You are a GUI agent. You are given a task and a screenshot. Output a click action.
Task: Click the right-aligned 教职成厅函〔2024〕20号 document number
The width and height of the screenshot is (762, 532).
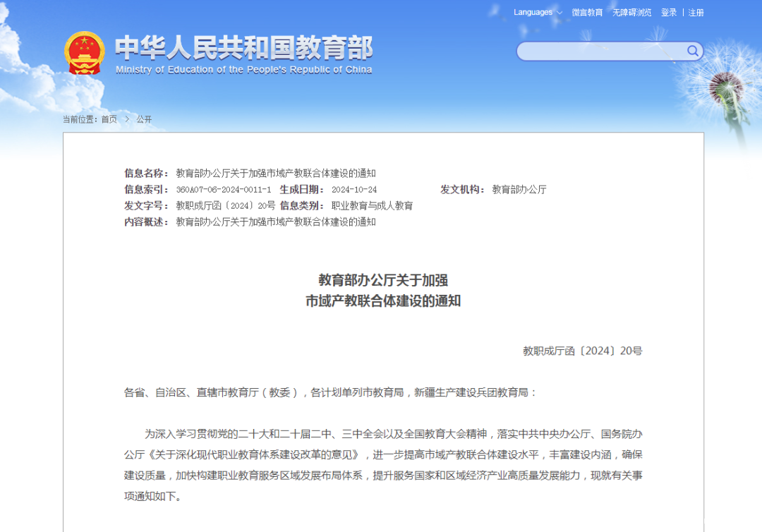[582, 351]
